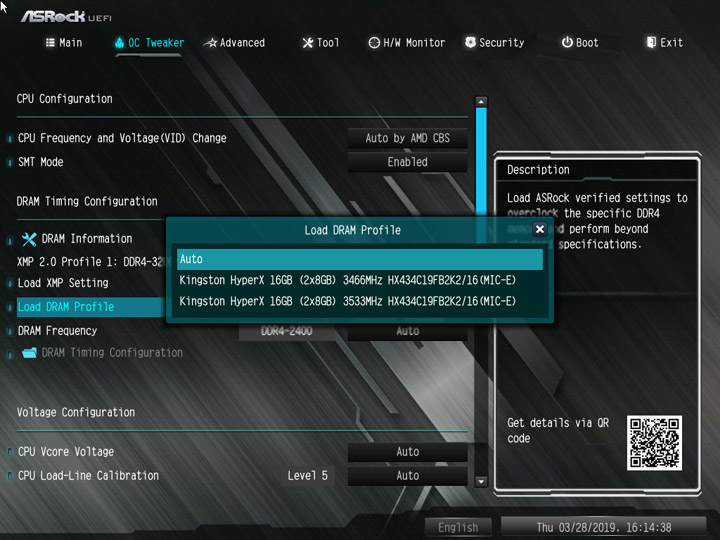Viewport: 720px width, 540px height.
Task: Go to the Exit tab
Action: click(x=664, y=43)
